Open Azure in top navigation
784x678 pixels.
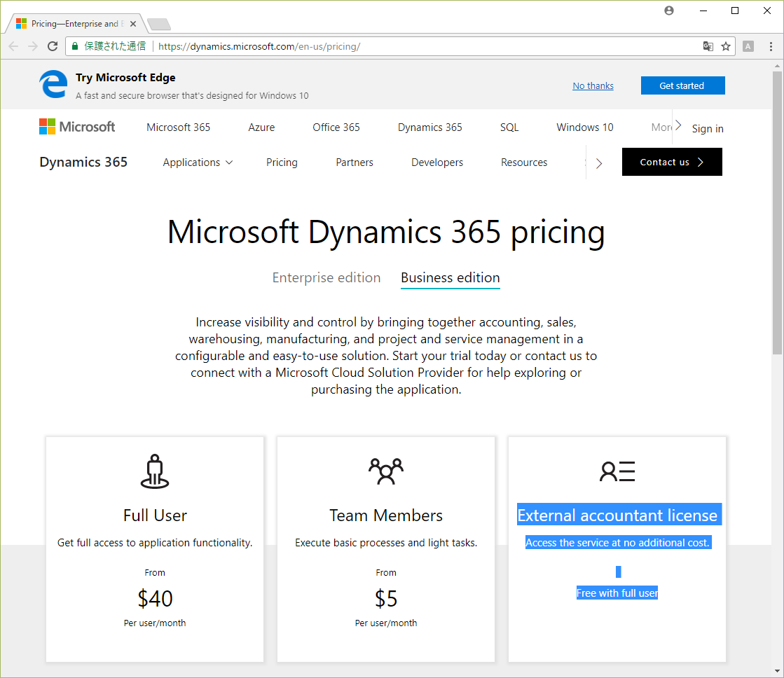[x=261, y=127]
